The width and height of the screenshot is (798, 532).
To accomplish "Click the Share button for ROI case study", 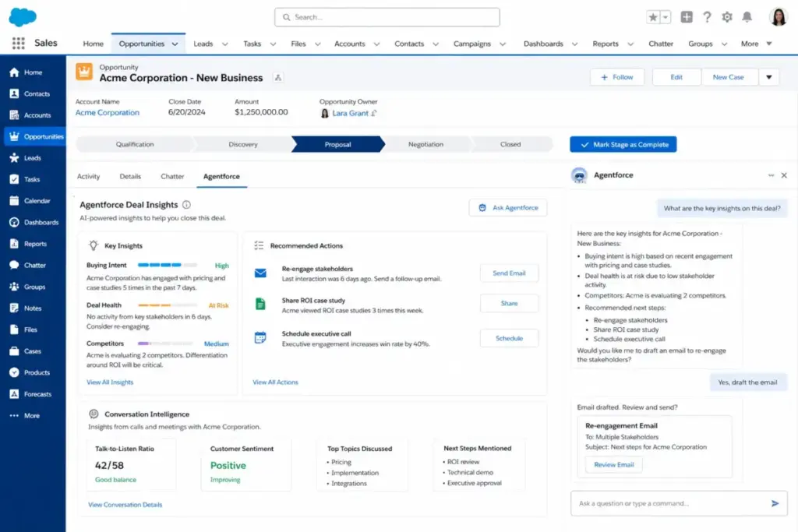I will click(509, 303).
